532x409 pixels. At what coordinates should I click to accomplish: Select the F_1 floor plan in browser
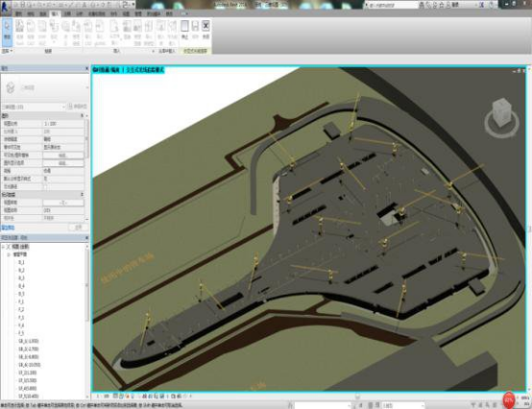(x=21, y=301)
